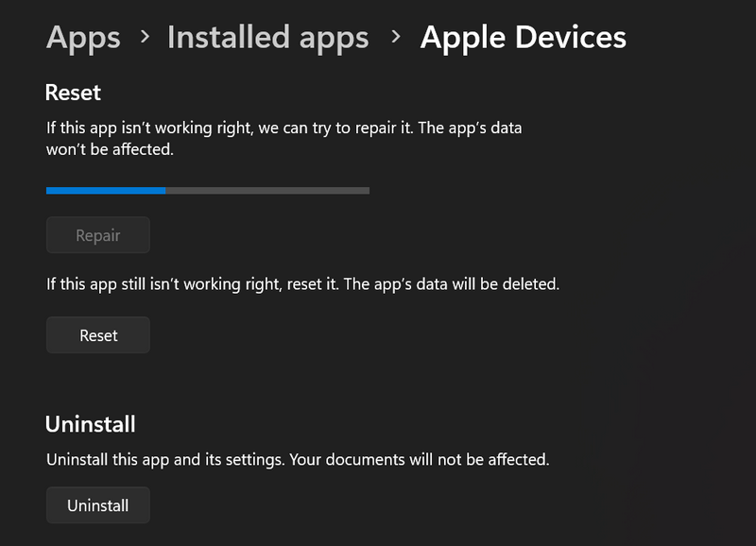756x546 pixels.
Task: Select the Uninstall section heading
Action: pyautogui.click(x=91, y=424)
